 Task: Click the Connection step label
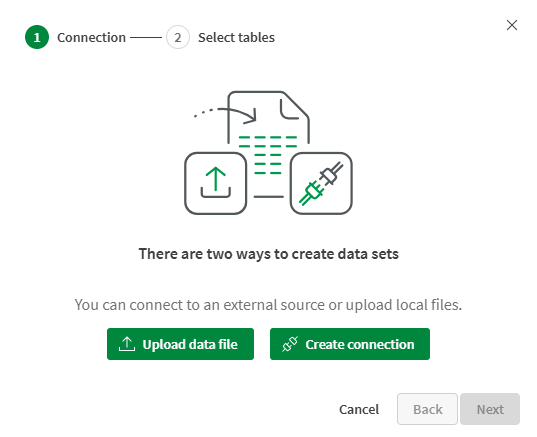click(91, 37)
